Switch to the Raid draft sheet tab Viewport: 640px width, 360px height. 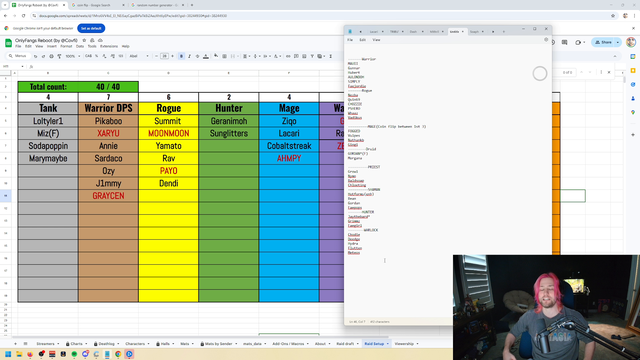[x=345, y=344]
